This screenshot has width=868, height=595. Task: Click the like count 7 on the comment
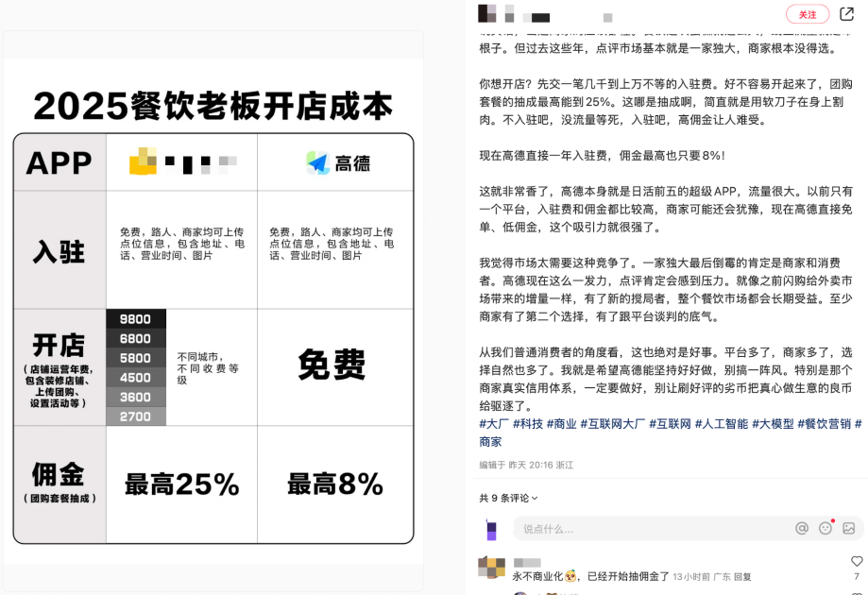[855, 576]
